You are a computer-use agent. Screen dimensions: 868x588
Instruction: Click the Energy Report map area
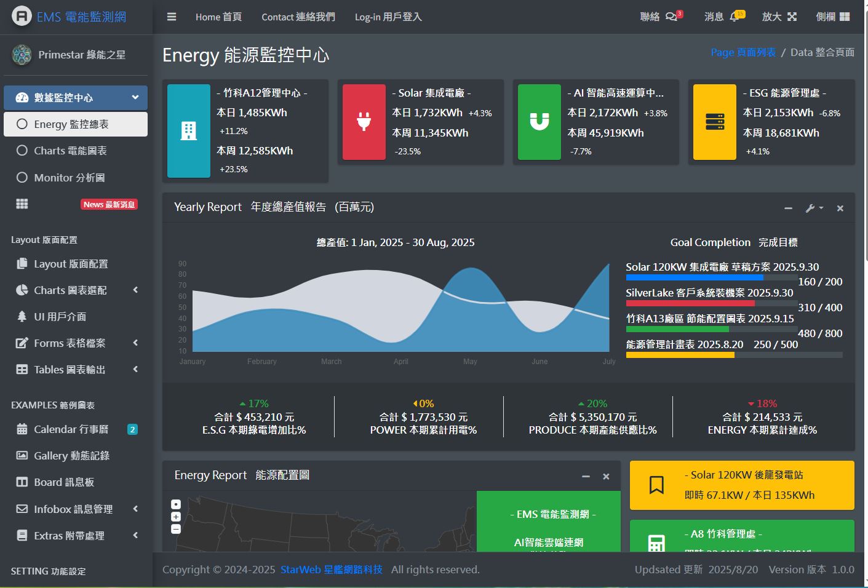320,522
